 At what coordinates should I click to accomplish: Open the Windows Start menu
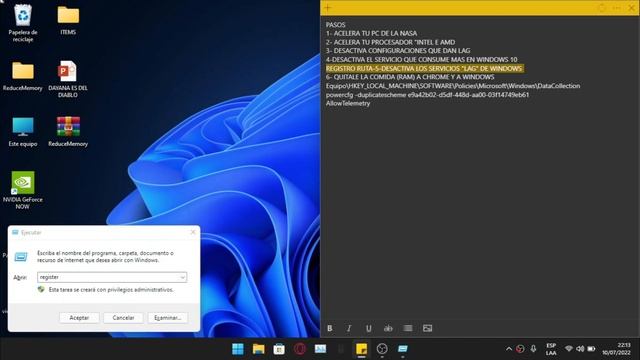coord(238,349)
